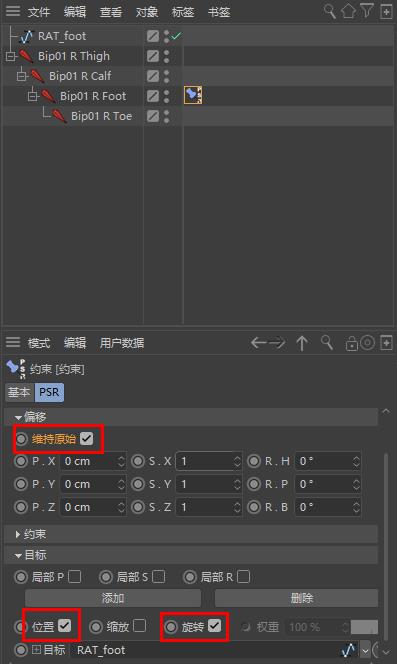
Task: Collapse the 偏移 section
Action: (18, 418)
